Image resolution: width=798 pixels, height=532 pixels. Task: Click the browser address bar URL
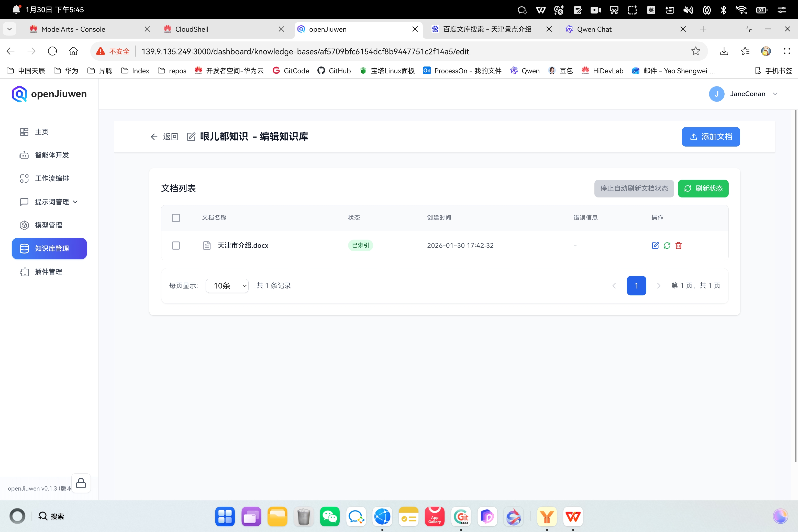[x=305, y=51]
